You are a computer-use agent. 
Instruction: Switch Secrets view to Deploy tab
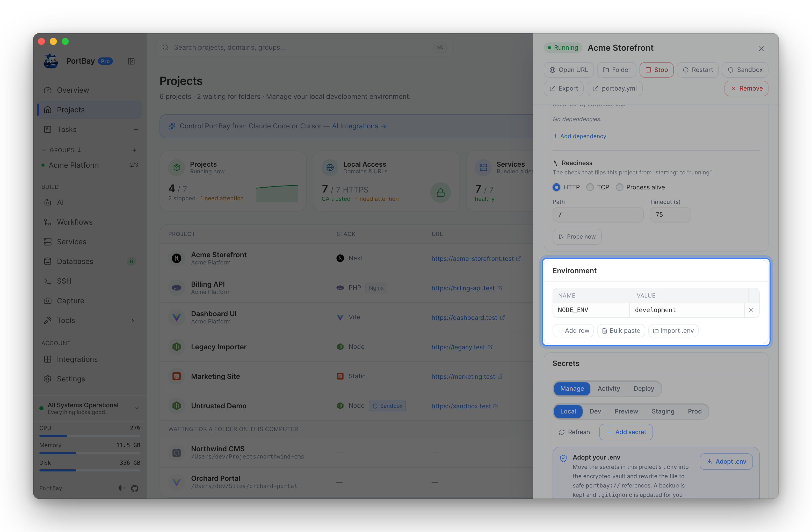point(643,388)
